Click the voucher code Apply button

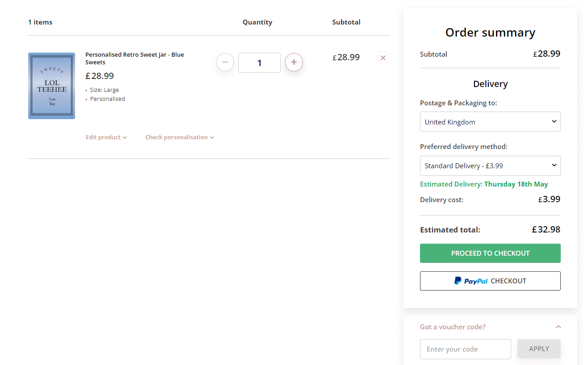(539, 348)
